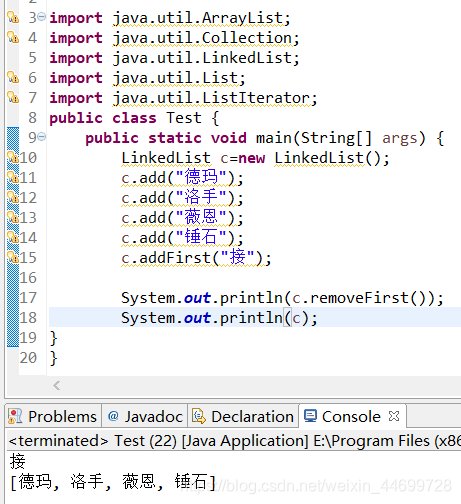Image resolution: width=461 pixels, height=504 pixels.
Task: Switch to the Problems tab
Action: tap(53, 416)
